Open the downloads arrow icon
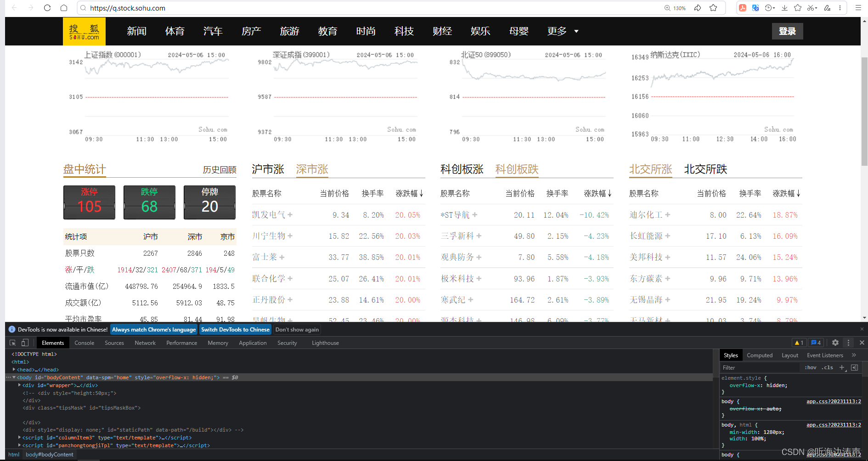Image resolution: width=868 pixels, height=461 pixels. pyautogui.click(x=785, y=8)
